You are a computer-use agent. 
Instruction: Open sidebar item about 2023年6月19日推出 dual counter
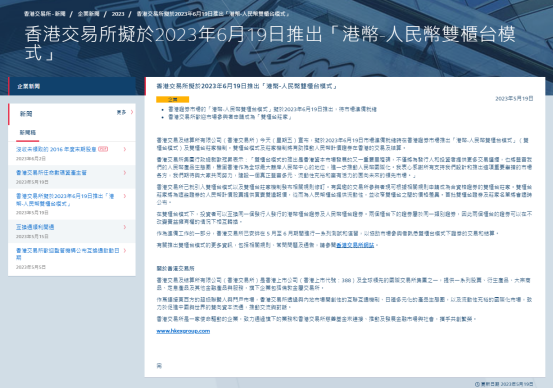point(65,200)
